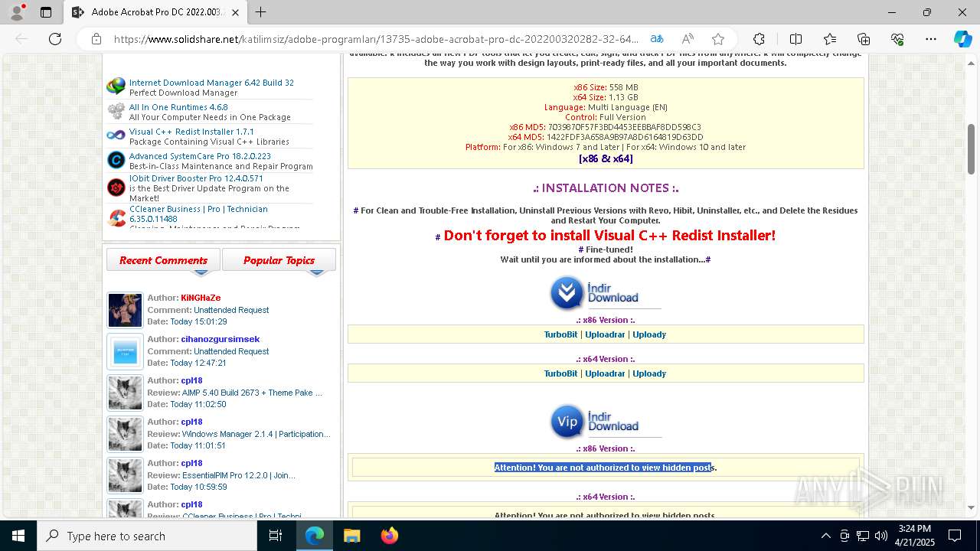Open Browser essentials heart icon
Screen dimensions: 980x551
898,39
